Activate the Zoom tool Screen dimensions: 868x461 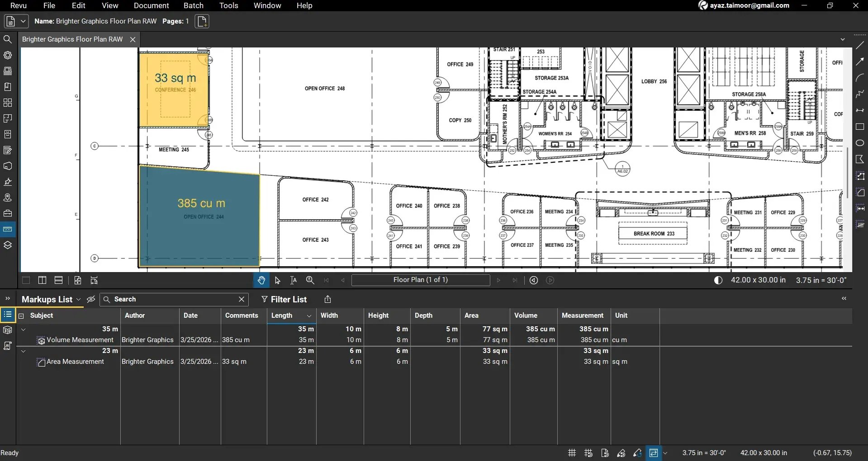tap(309, 280)
